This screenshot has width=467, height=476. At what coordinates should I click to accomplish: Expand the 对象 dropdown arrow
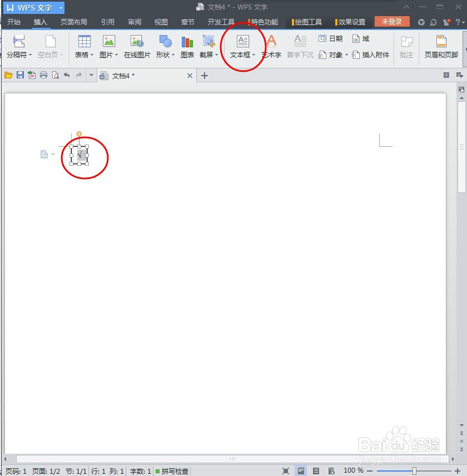pos(346,55)
